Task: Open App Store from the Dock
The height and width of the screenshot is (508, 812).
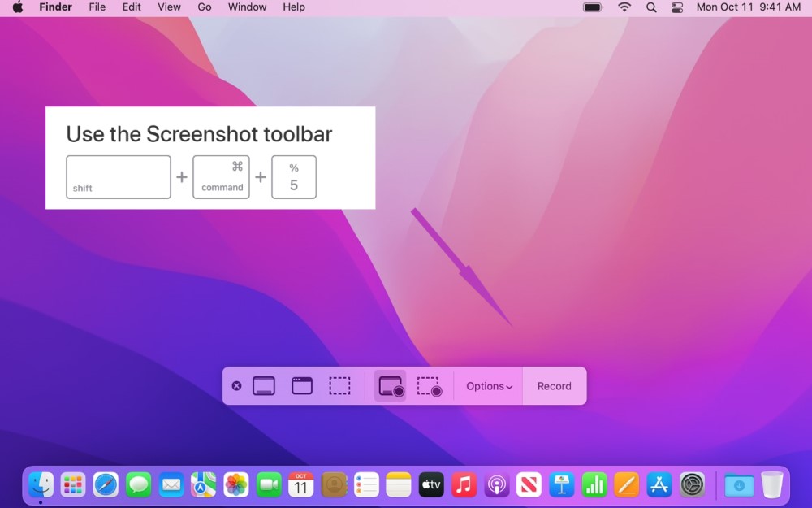Action: (659, 485)
